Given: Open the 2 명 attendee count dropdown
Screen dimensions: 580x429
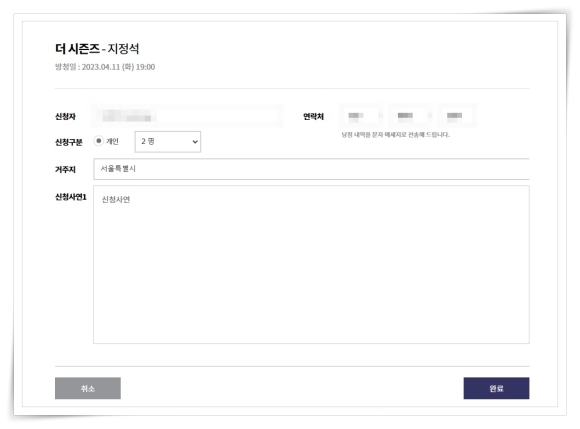Looking at the screenshot, I should [x=168, y=142].
